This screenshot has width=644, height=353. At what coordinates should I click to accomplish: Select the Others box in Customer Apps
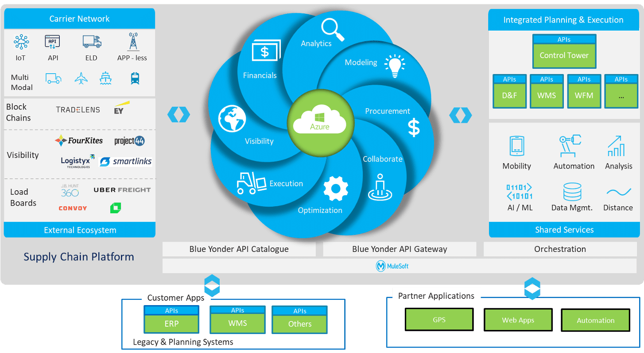click(300, 319)
